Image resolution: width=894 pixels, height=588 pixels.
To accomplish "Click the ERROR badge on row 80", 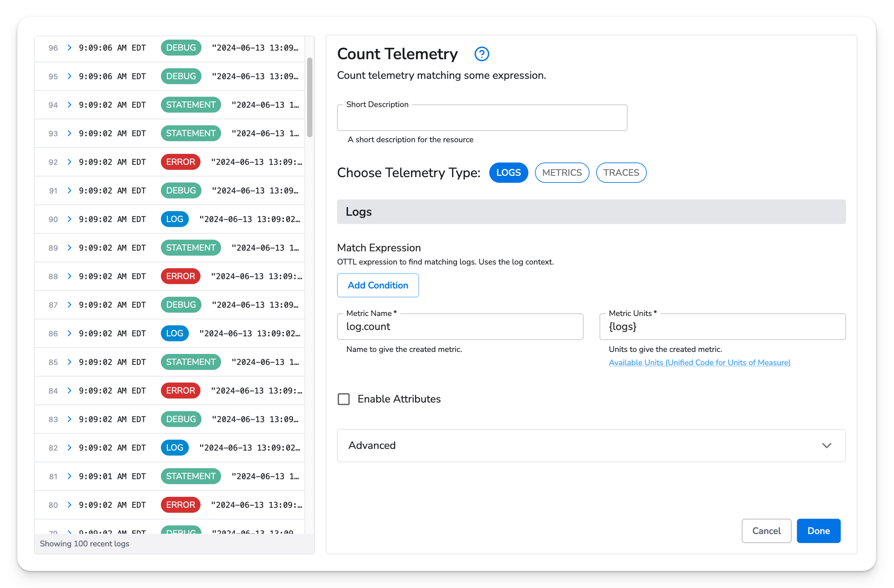I will [180, 505].
